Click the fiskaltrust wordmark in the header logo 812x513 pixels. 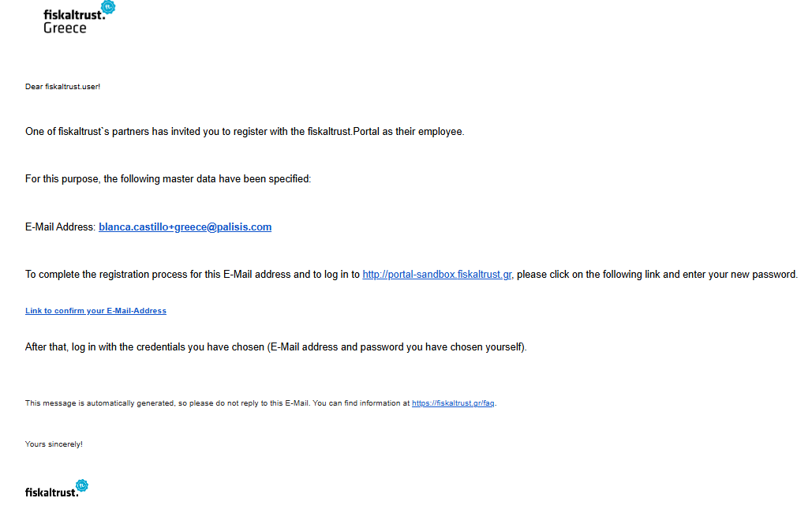coord(73,14)
